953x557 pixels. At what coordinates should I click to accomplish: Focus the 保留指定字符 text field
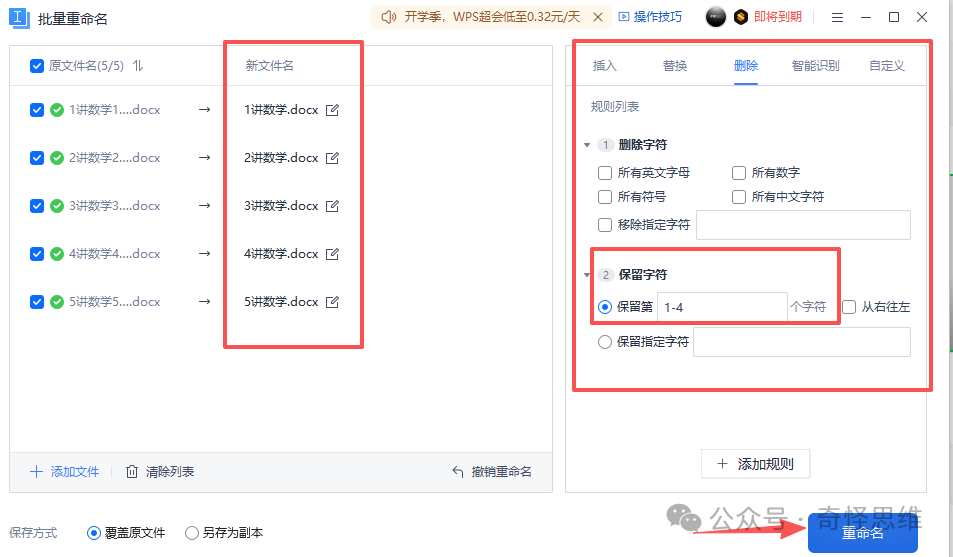pos(802,342)
